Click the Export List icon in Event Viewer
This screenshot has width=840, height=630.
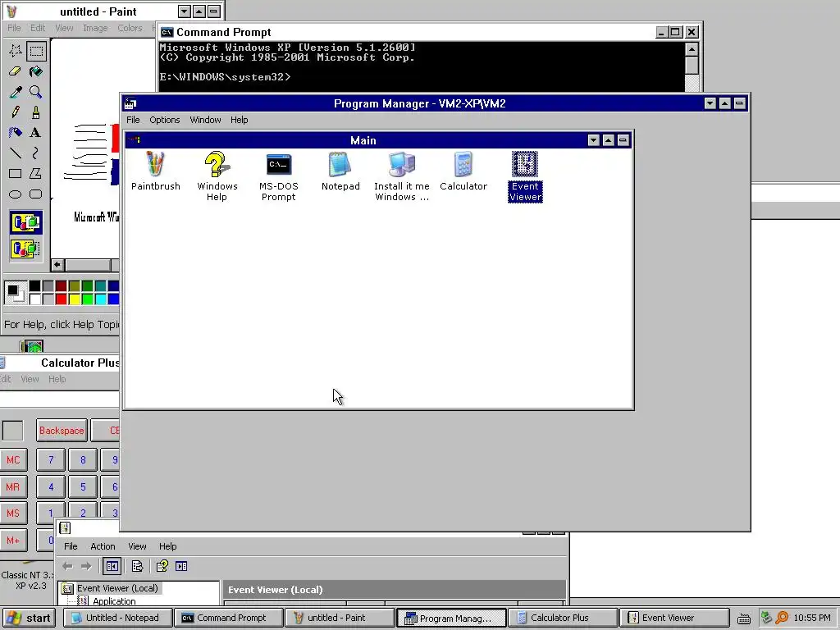[137, 566]
